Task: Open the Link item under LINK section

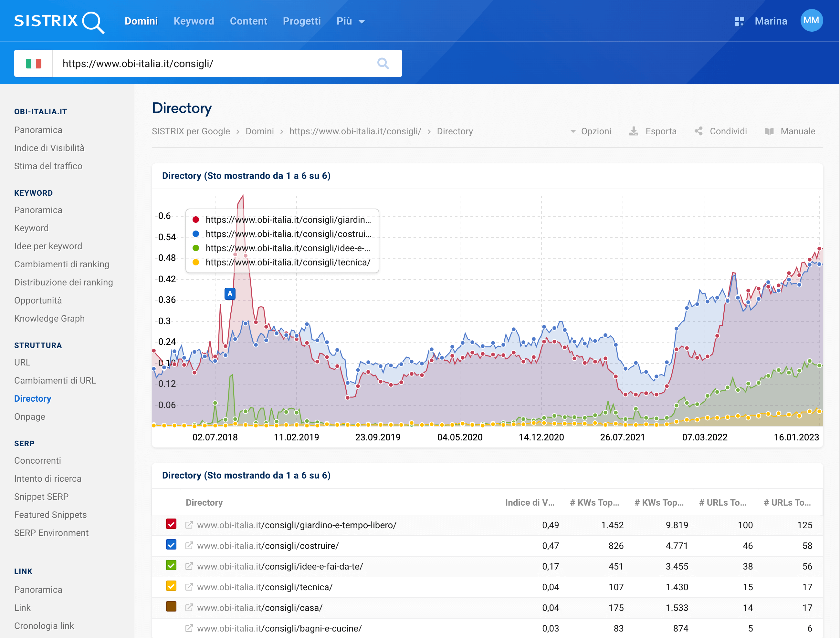Action: (x=22, y=608)
